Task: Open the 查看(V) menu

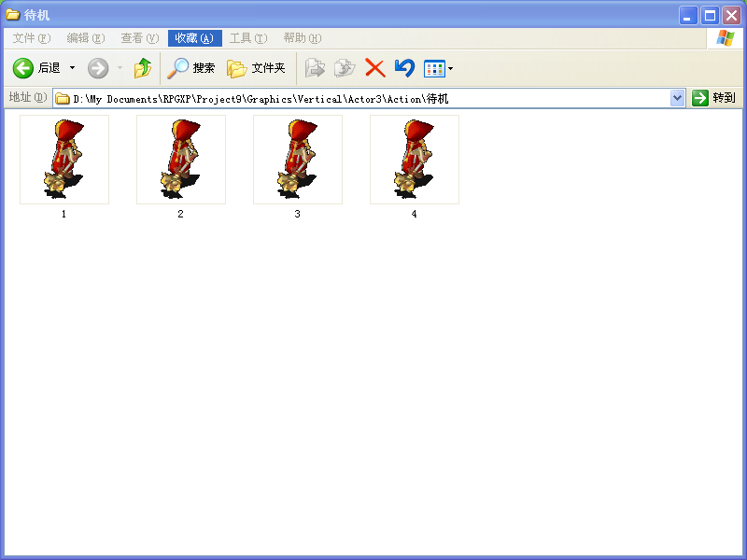Action: tap(139, 38)
